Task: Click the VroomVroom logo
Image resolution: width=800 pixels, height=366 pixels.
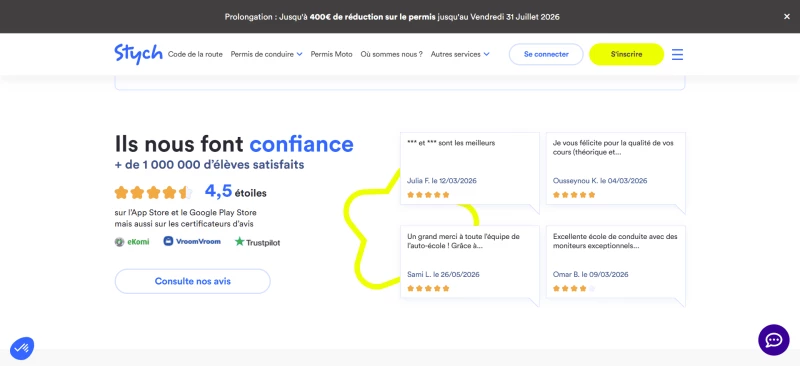Action: coord(192,241)
